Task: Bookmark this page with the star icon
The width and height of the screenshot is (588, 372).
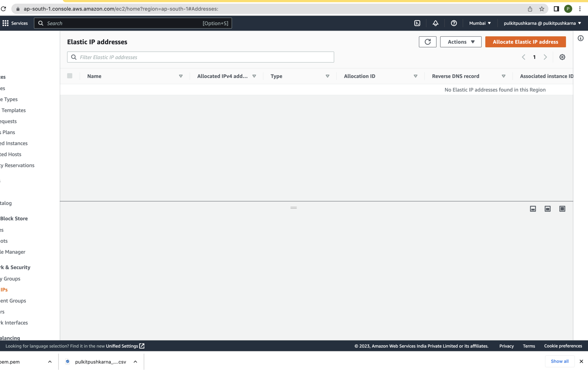Action: [x=542, y=9]
